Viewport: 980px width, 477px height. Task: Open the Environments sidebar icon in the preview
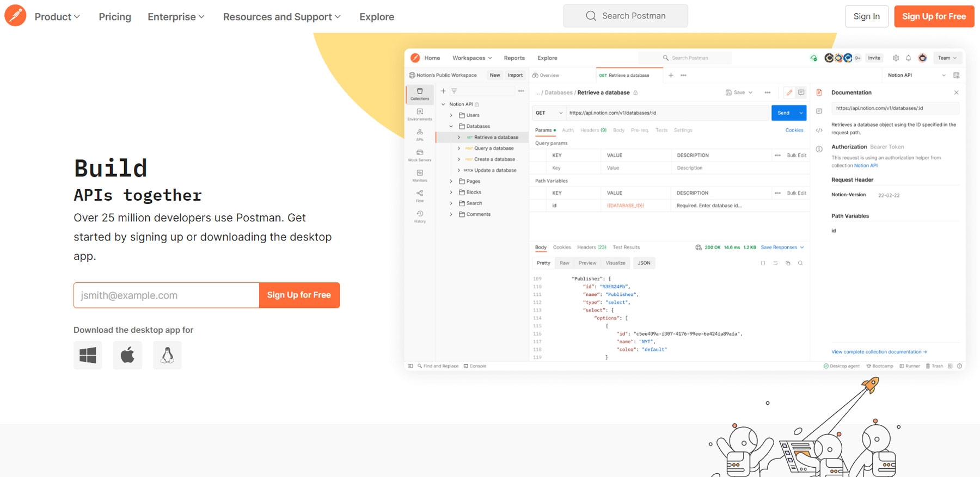(x=420, y=114)
